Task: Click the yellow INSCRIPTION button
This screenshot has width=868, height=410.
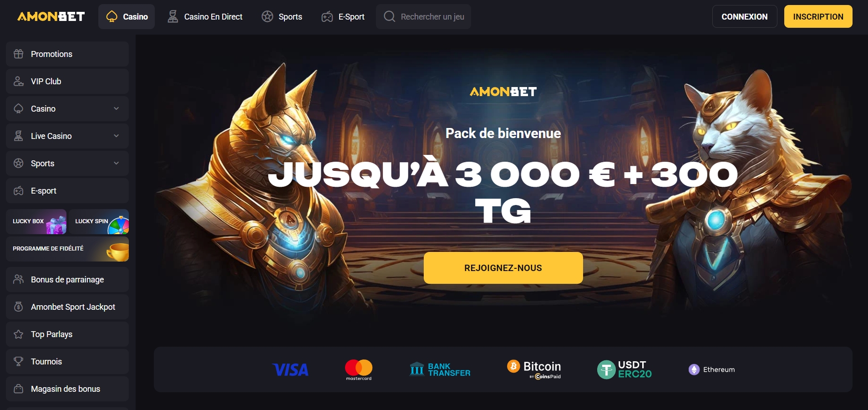Action: [818, 16]
